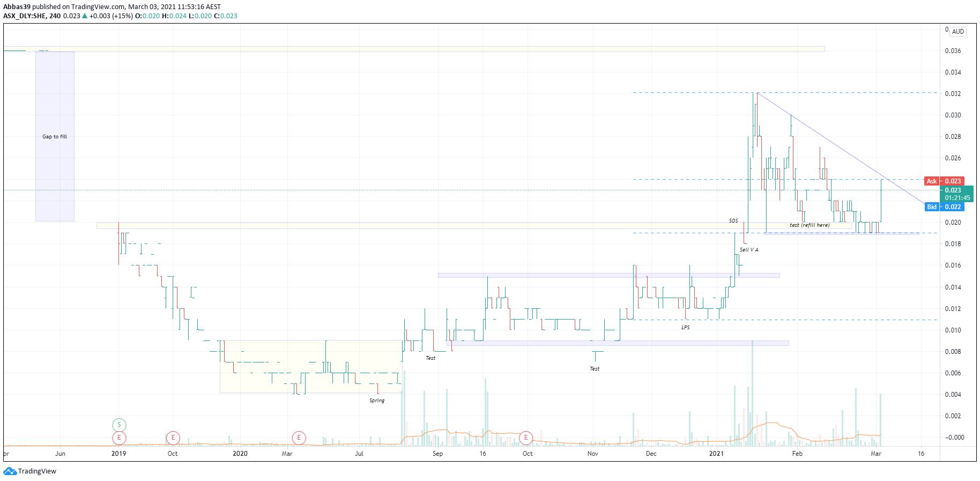Viewport: 980px width, 481px height.
Task: Open the green S split event marker
Action: pyautogui.click(x=119, y=425)
